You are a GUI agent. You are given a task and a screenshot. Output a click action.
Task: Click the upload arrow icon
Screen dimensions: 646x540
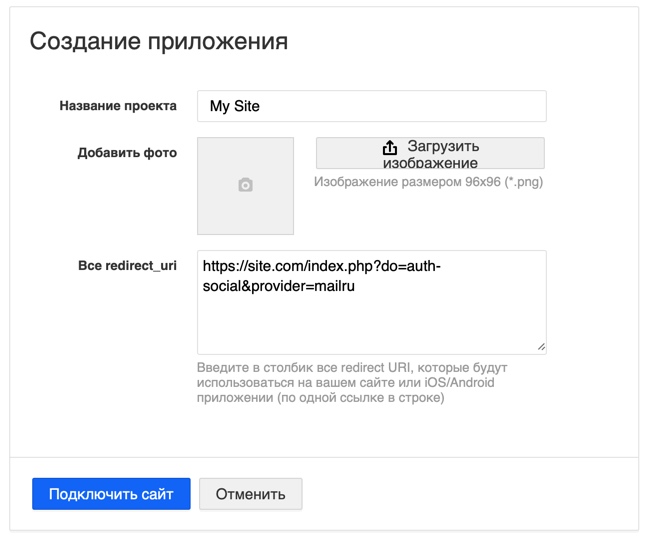pos(390,148)
